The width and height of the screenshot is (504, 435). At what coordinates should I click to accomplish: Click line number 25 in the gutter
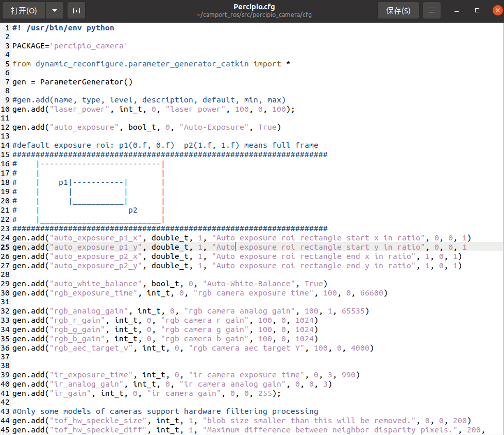(x=5, y=247)
